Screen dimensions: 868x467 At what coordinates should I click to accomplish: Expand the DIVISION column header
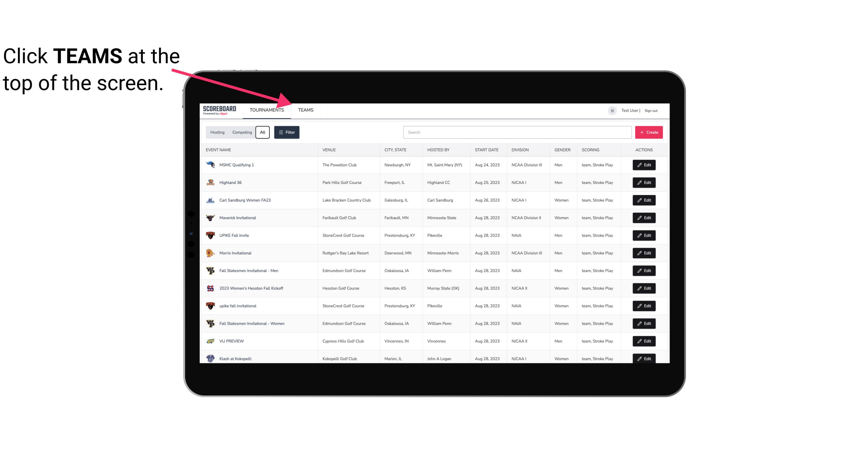click(x=520, y=149)
